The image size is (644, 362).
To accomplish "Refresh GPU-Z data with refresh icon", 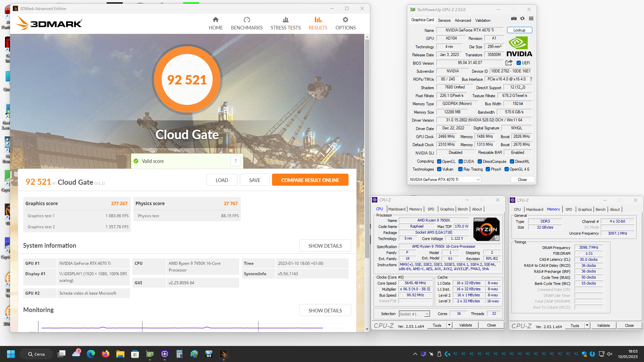I will point(522,19).
